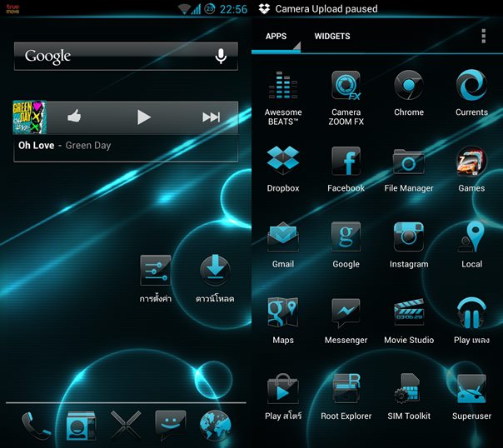Start voice search with microphone
503x448 pixels.
[221, 56]
